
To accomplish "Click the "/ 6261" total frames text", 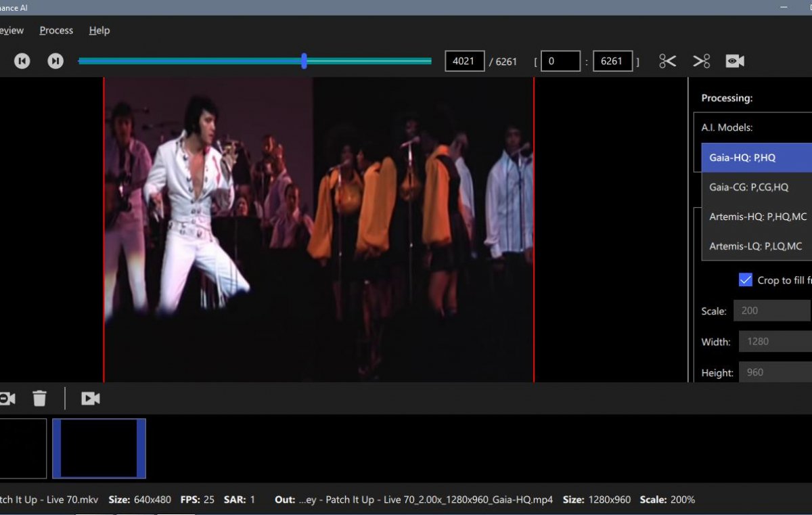I will [x=503, y=62].
